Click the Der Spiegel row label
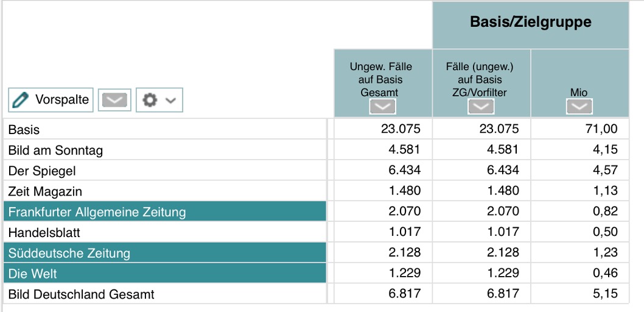 (42, 171)
